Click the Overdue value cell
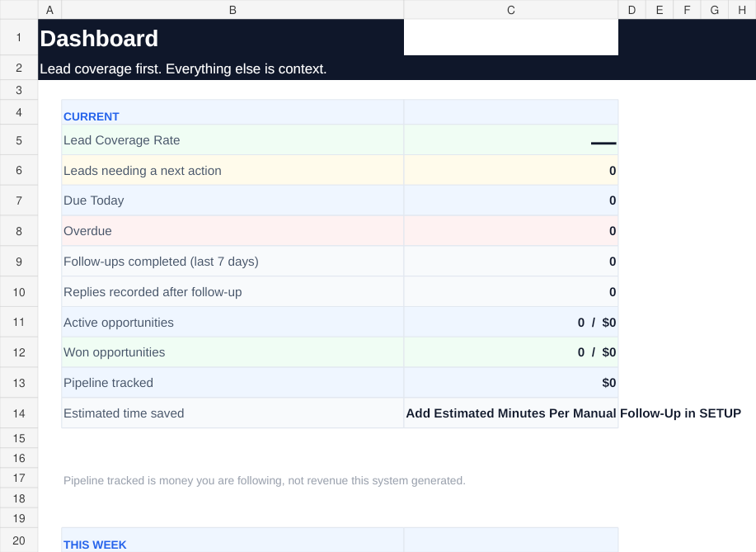 (x=511, y=231)
